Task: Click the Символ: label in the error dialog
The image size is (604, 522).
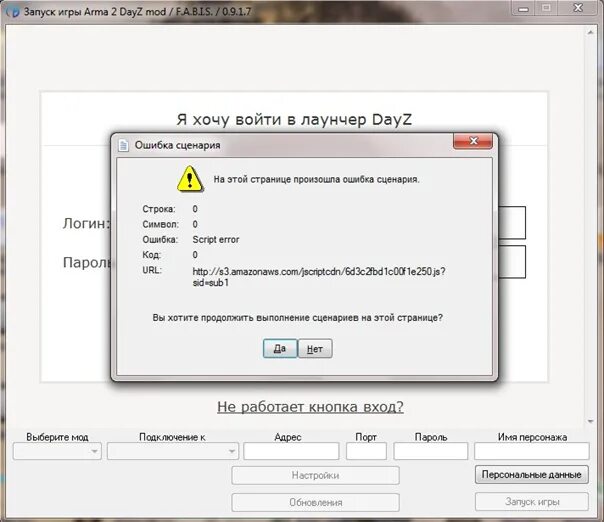Action: [x=161, y=224]
